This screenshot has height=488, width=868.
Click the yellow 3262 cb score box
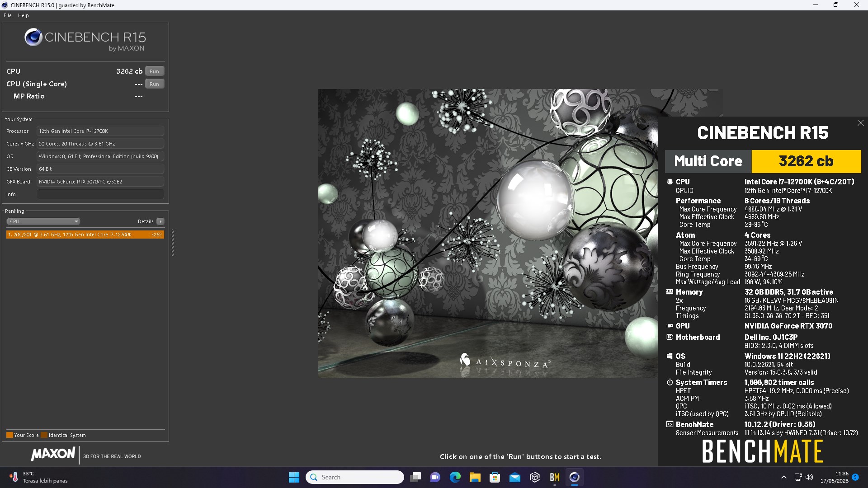[x=806, y=161]
